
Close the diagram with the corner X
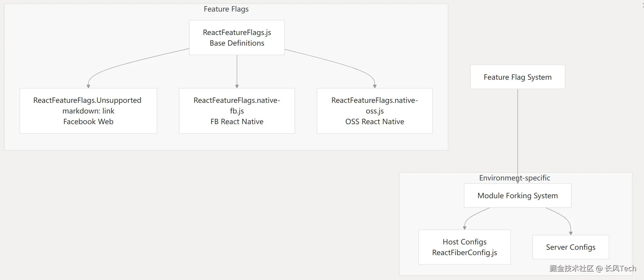point(643,5)
